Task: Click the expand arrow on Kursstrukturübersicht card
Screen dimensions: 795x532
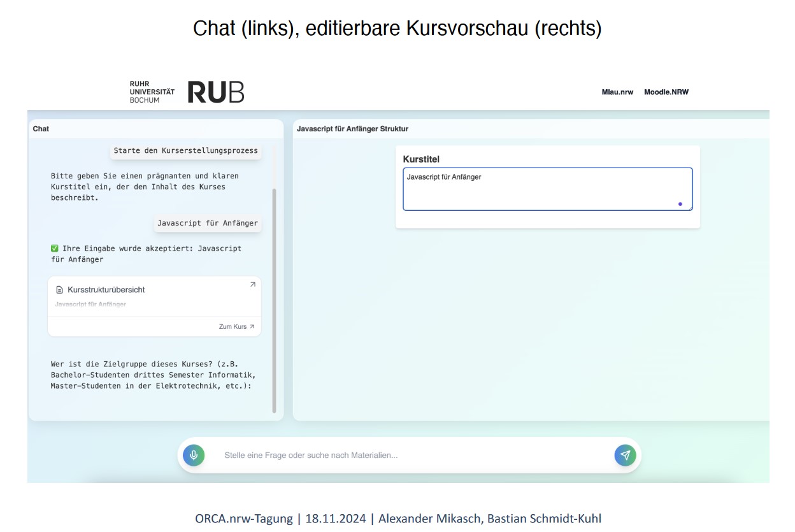Action: 253,285
